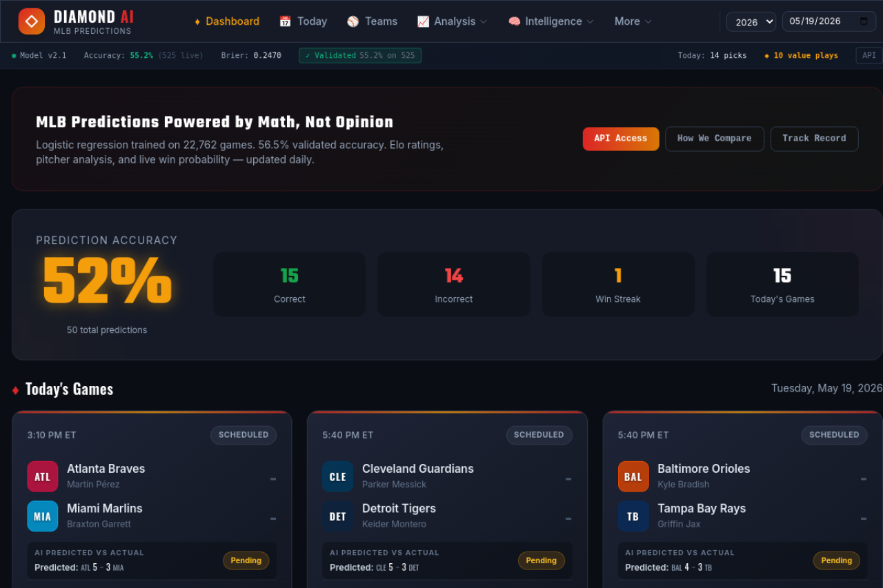Click the API Access button
Viewport: 883px width, 588px height.
coord(621,139)
